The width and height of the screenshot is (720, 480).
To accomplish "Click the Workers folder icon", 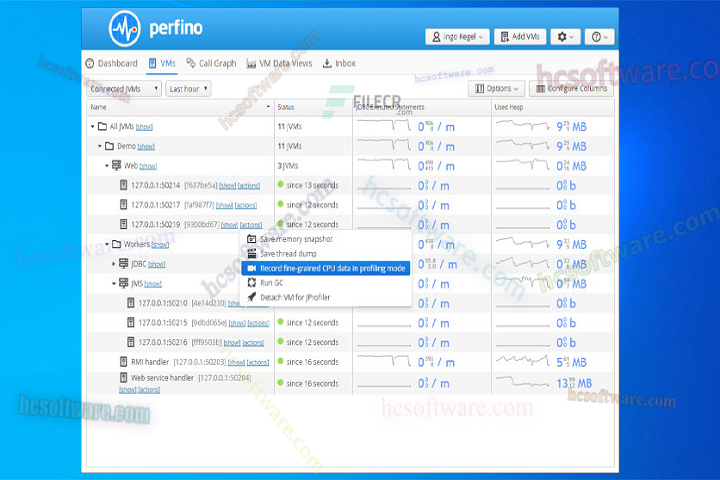I will click(x=117, y=244).
